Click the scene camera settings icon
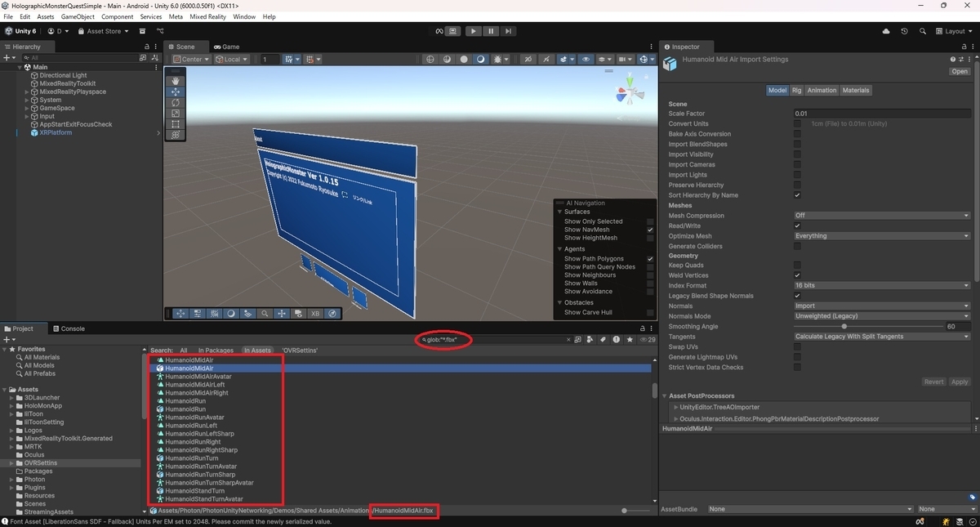The height and width of the screenshot is (527, 980). [626, 59]
